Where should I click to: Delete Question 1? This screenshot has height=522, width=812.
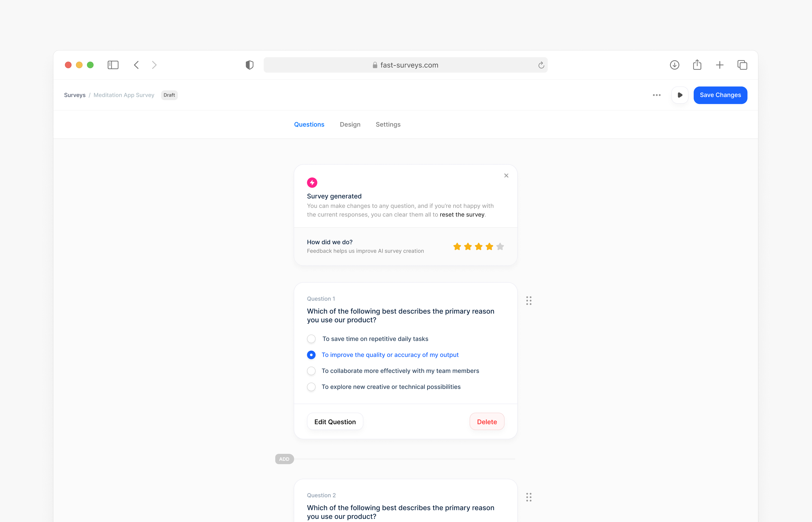[487, 422]
